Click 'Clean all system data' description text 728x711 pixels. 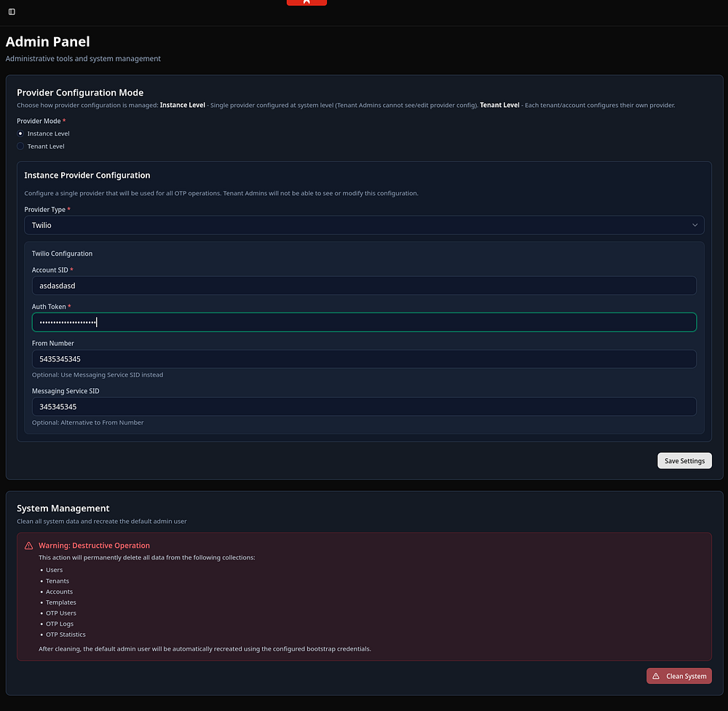102,522
